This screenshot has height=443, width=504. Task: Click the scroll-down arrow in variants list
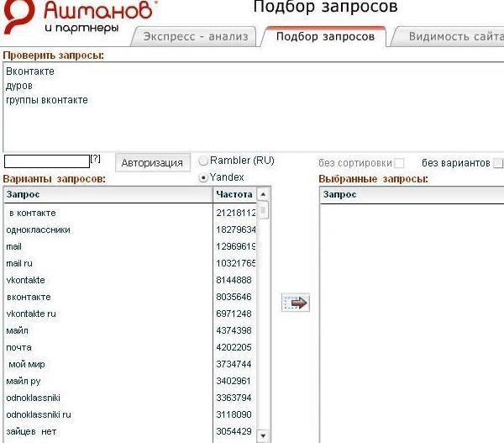point(263,435)
